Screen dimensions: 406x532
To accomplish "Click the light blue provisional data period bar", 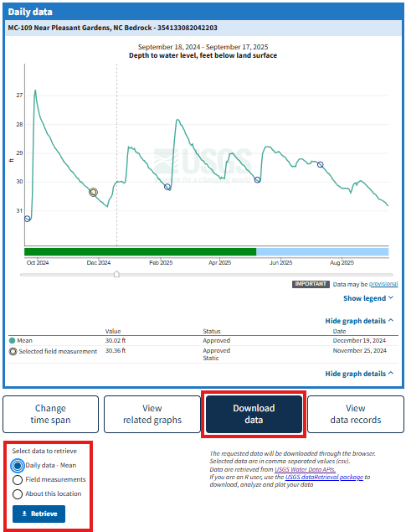I will (322, 251).
